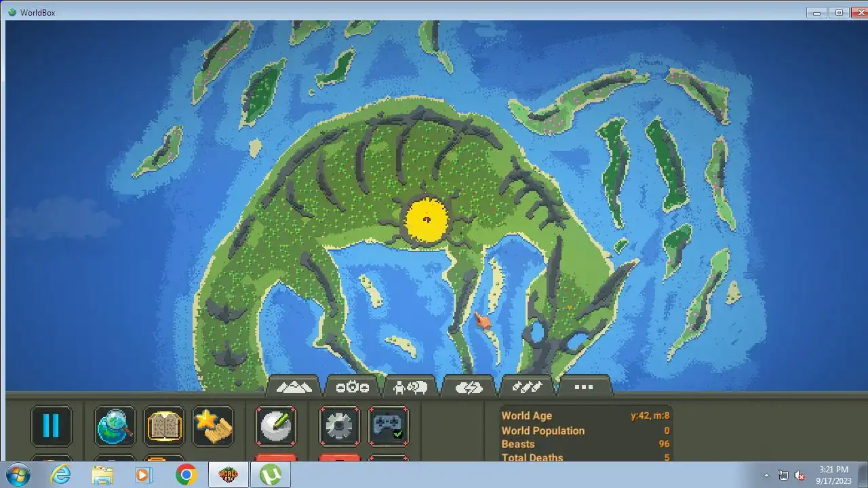868x488 pixels.
Task: Launch Internet Explorer from taskbar
Action: pyautogui.click(x=60, y=474)
